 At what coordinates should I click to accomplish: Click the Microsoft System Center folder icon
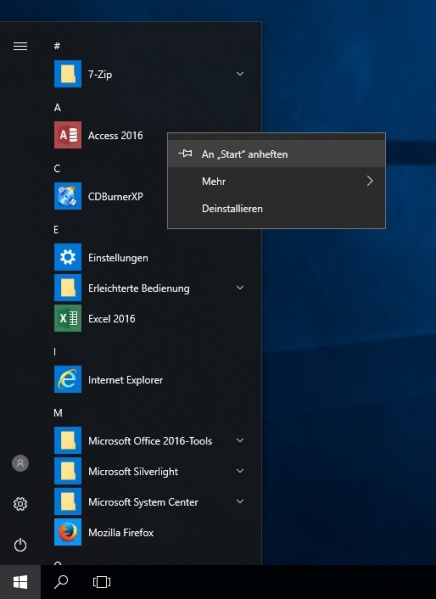pyautogui.click(x=68, y=502)
